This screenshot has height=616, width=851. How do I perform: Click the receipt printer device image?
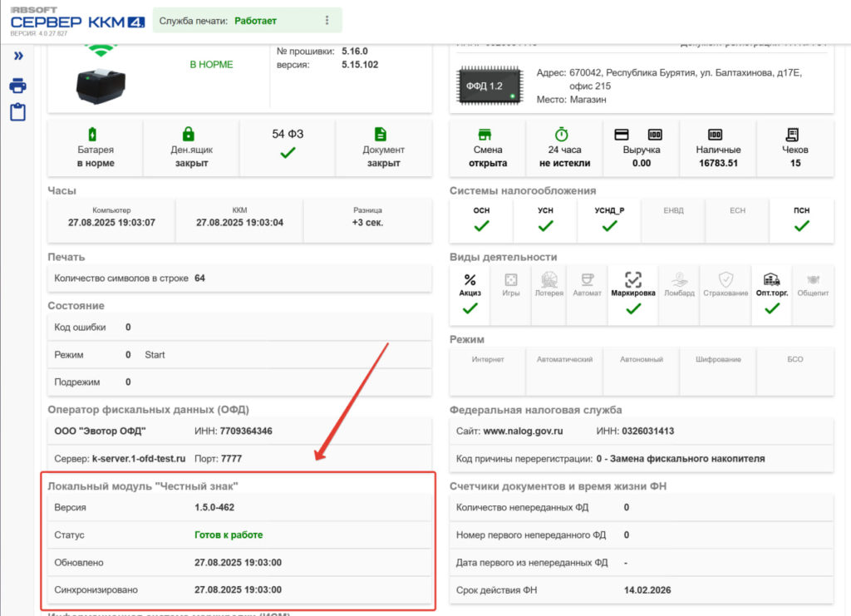point(101,86)
